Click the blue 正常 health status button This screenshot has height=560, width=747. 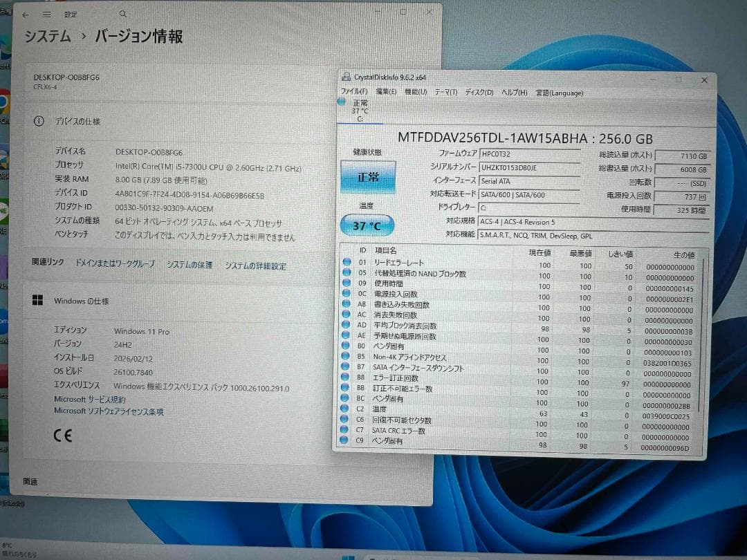click(367, 176)
